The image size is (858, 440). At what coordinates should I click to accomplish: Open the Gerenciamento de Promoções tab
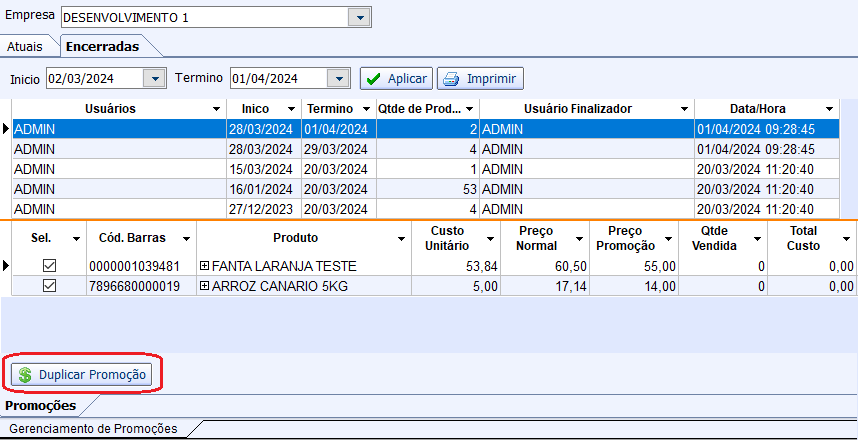click(x=93, y=429)
